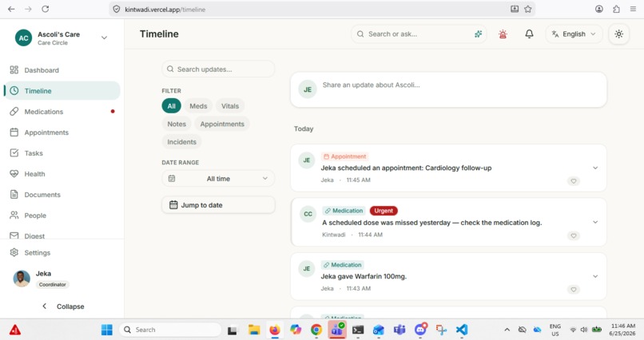The height and width of the screenshot is (340, 644).
Task: Expand the Warfarin 100mg entry
Action: click(595, 276)
